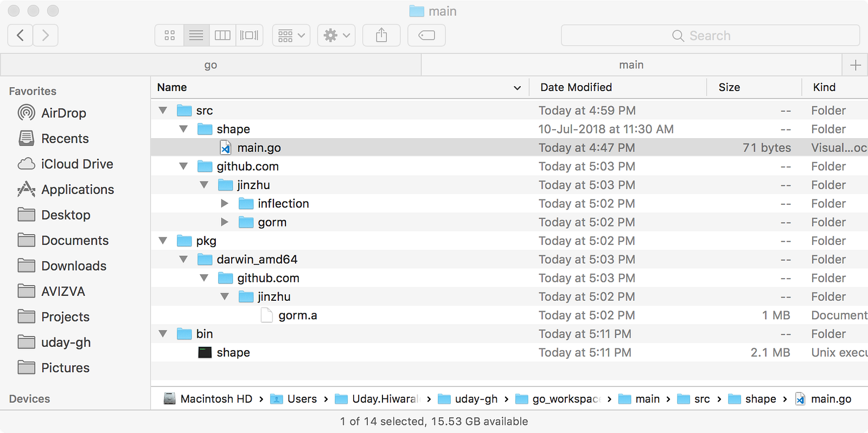Sort by the Kind column header
The height and width of the screenshot is (433, 868).
pyautogui.click(x=835, y=87)
